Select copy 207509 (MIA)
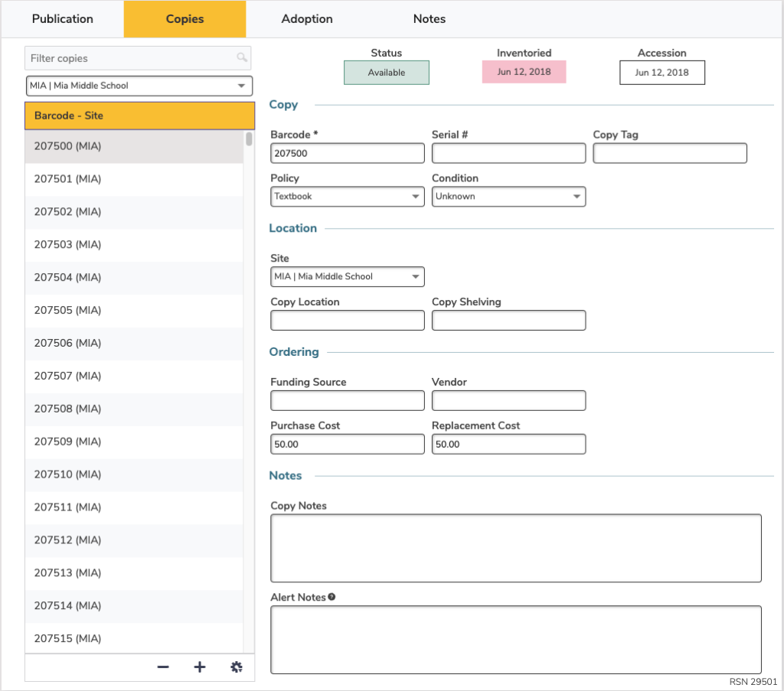Image resolution: width=784 pixels, height=691 pixels. (x=134, y=442)
